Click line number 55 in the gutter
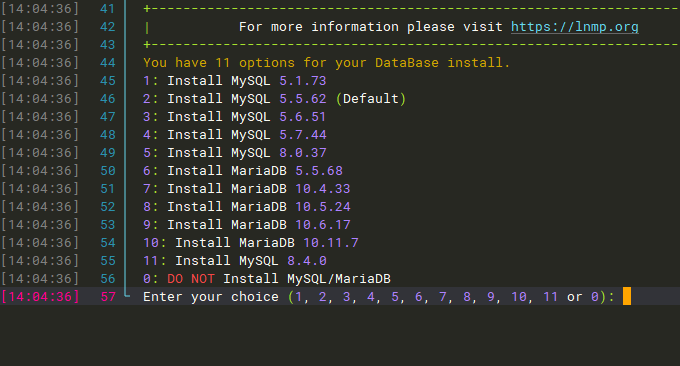This screenshot has width=680, height=366. 108,261
